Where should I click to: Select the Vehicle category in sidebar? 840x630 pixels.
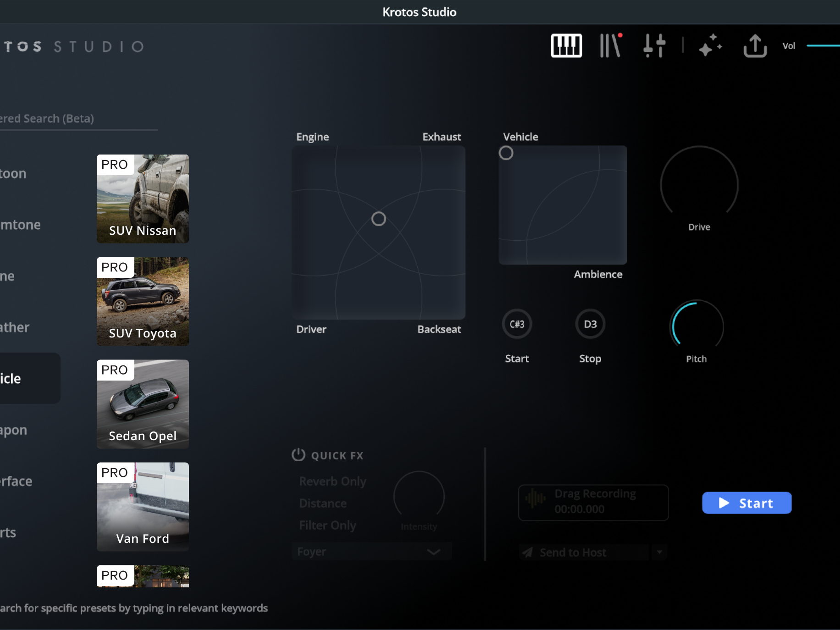[29, 378]
